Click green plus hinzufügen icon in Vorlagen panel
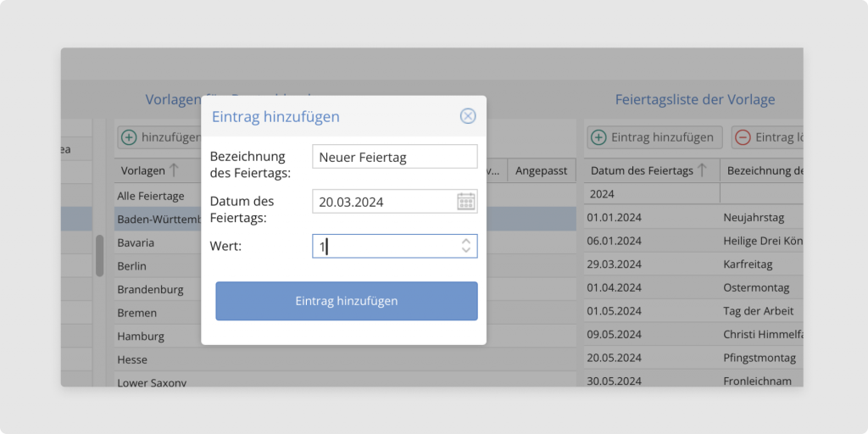868x434 pixels. click(x=129, y=137)
